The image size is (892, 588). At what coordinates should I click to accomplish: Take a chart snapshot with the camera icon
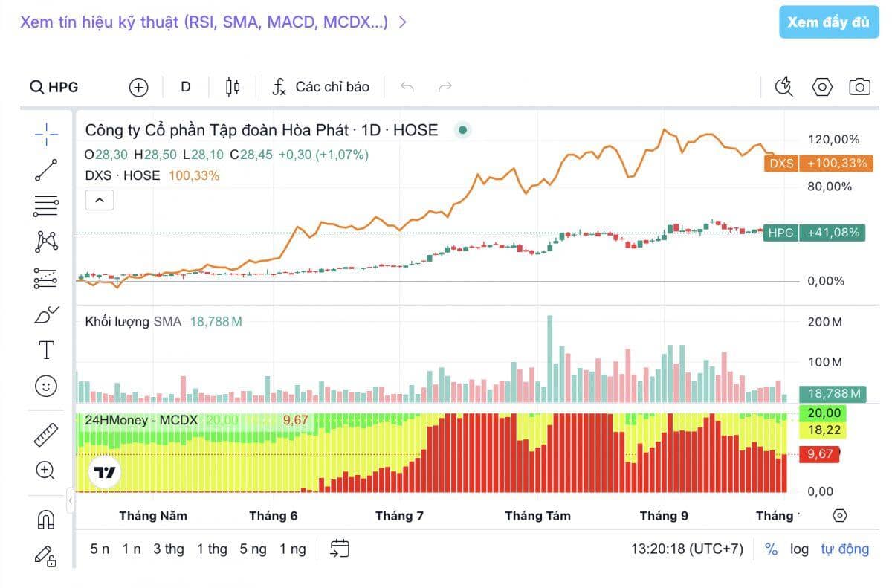pos(859,87)
